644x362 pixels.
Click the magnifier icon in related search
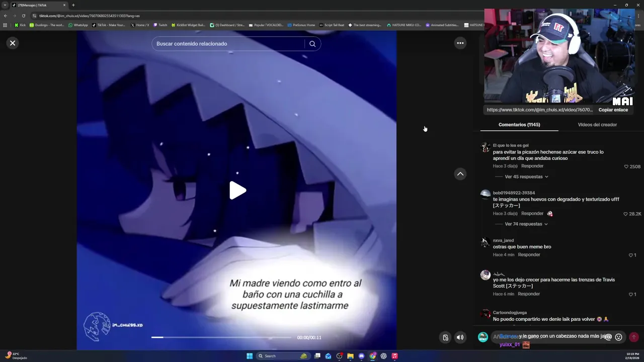point(312,44)
